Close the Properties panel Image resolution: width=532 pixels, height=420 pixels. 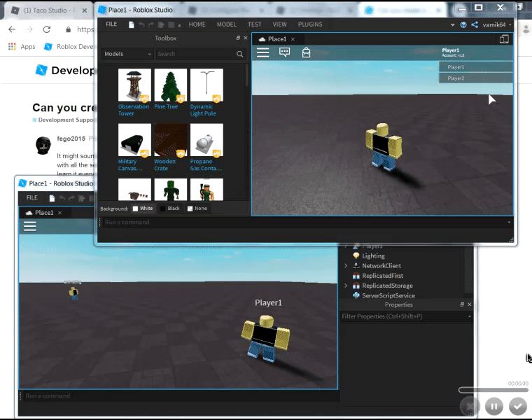470,304
